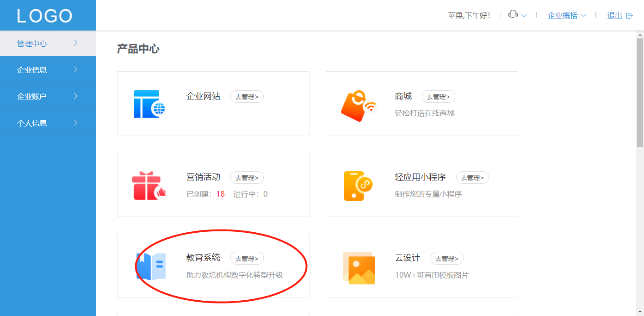Open the 企业概括 dropdown
This screenshot has height=316, width=644.
click(567, 16)
